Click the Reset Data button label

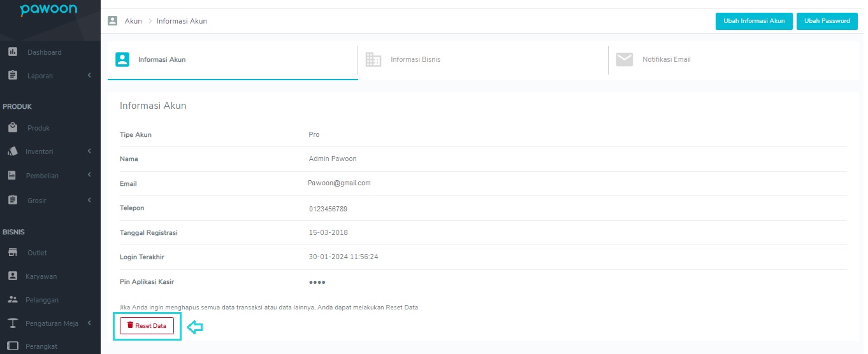coord(150,325)
